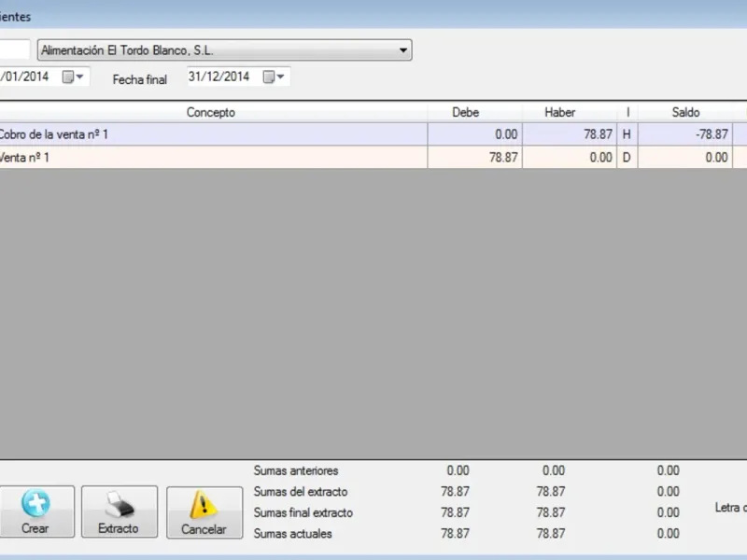Click the Sumas actuales label

pos(292,533)
